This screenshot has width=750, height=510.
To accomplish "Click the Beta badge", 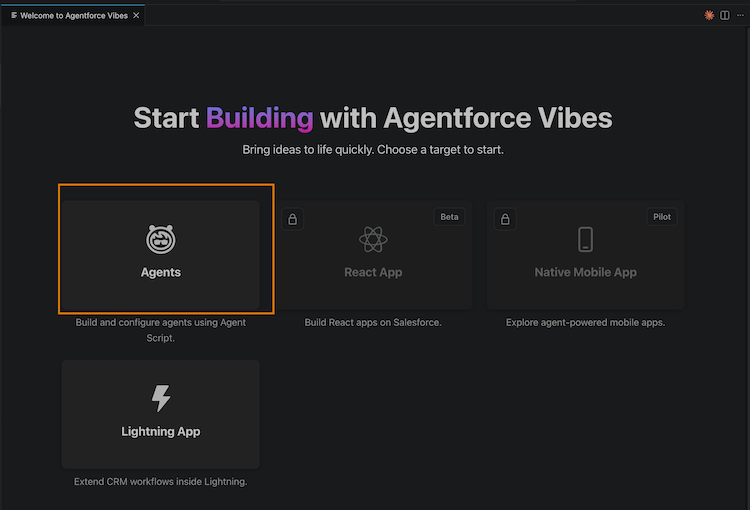I will point(449,217).
